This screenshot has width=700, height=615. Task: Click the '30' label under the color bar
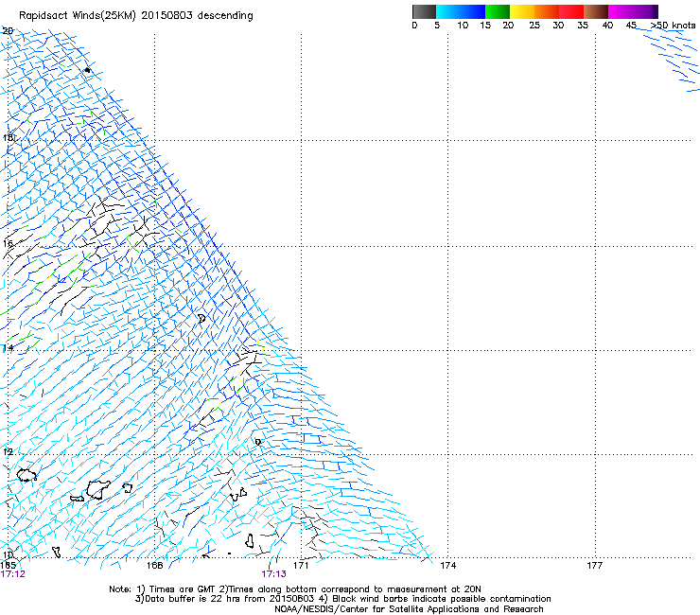(558, 26)
